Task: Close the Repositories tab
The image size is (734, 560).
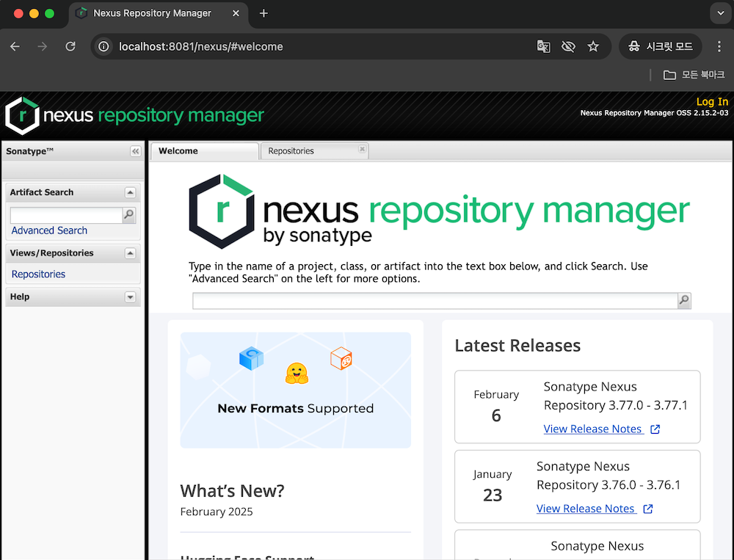Action: (362, 149)
